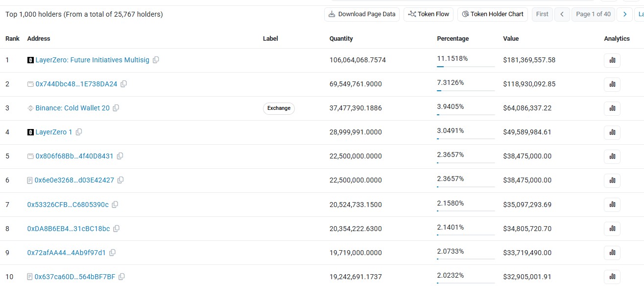
Task: Open analytics for LayerZero 1 row
Action: click(x=612, y=132)
